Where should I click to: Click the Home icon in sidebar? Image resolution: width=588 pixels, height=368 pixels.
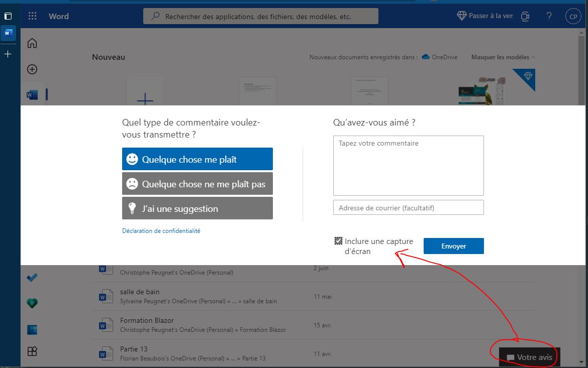pos(32,43)
